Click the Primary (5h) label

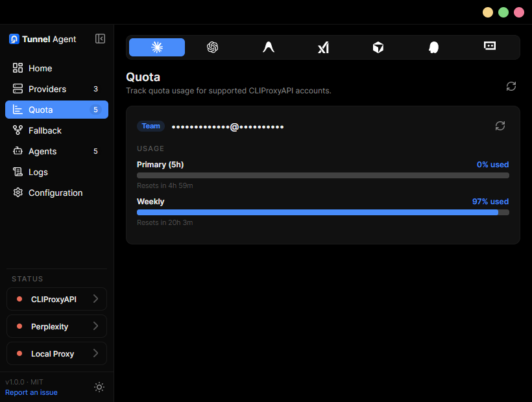point(160,165)
